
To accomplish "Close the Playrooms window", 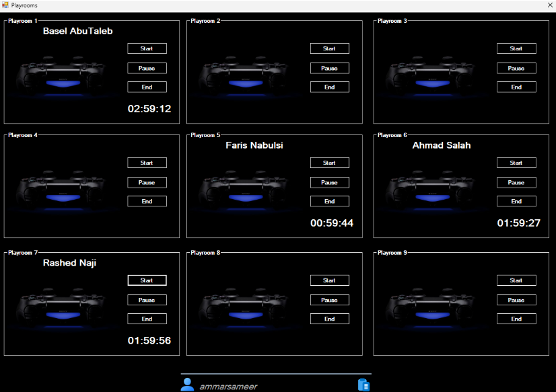I will tap(550, 5).
